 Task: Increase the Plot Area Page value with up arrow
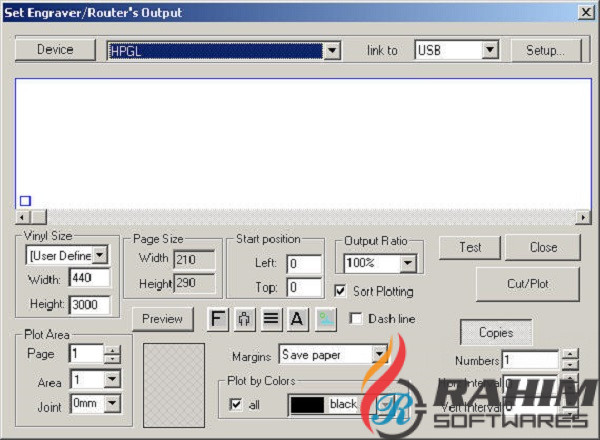click(112, 349)
